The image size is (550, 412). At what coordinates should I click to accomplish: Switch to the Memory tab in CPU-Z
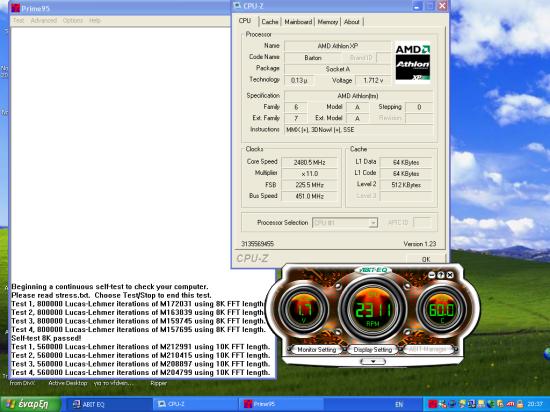328,22
